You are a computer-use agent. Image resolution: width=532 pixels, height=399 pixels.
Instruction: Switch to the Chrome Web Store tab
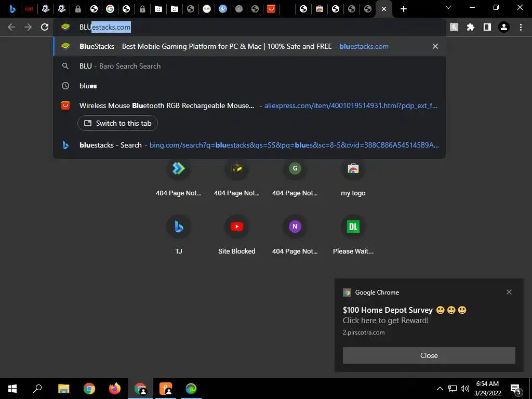pos(320,9)
